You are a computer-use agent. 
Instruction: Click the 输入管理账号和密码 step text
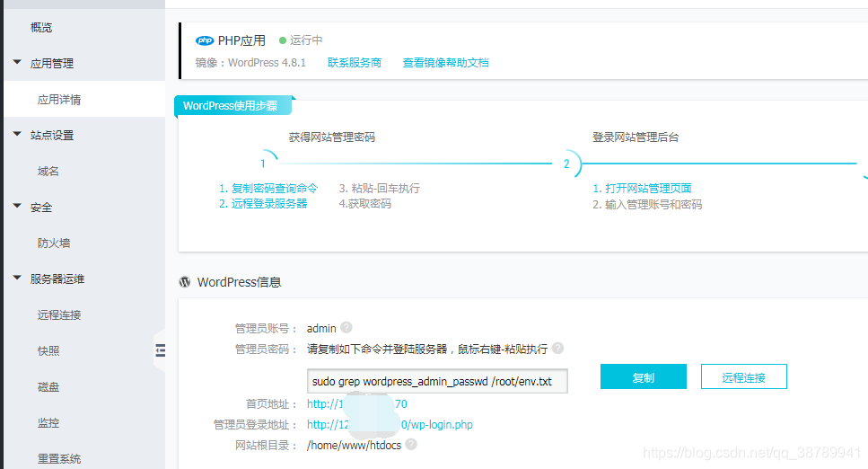(648, 204)
